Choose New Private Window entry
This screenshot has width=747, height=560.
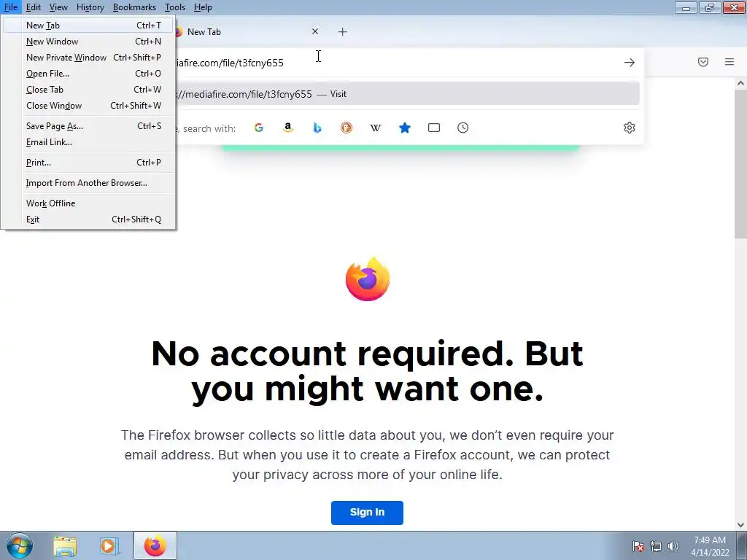[x=88, y=57]
